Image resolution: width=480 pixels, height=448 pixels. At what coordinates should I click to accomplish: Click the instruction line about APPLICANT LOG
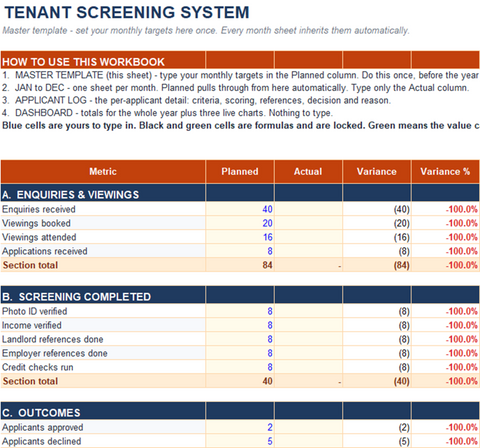196,100
